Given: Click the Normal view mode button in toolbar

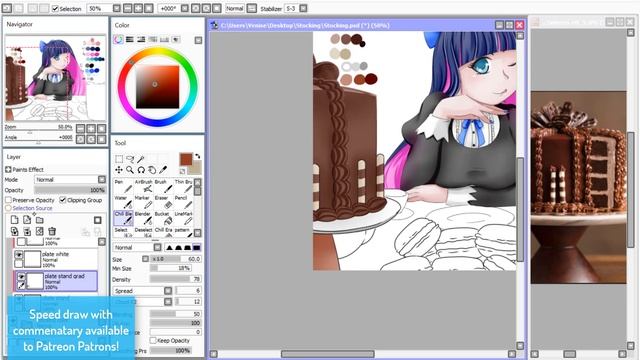Looking at the screenshot, I should [x=235, y=8].
